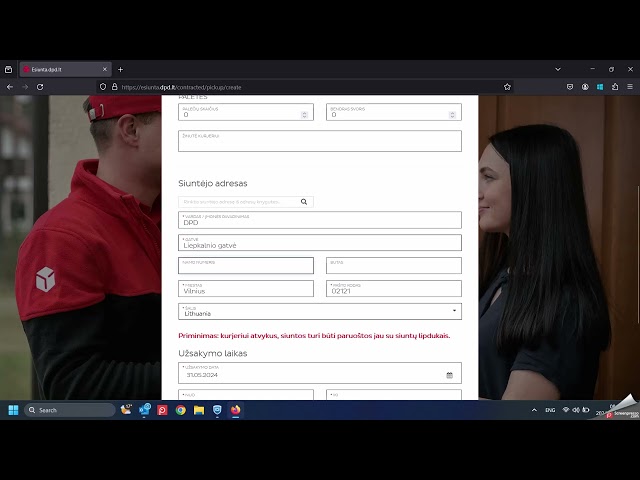This screenshot has width=640, height=480.
Task: Click the page vertical scrollbar
Action: pos(638,253)
